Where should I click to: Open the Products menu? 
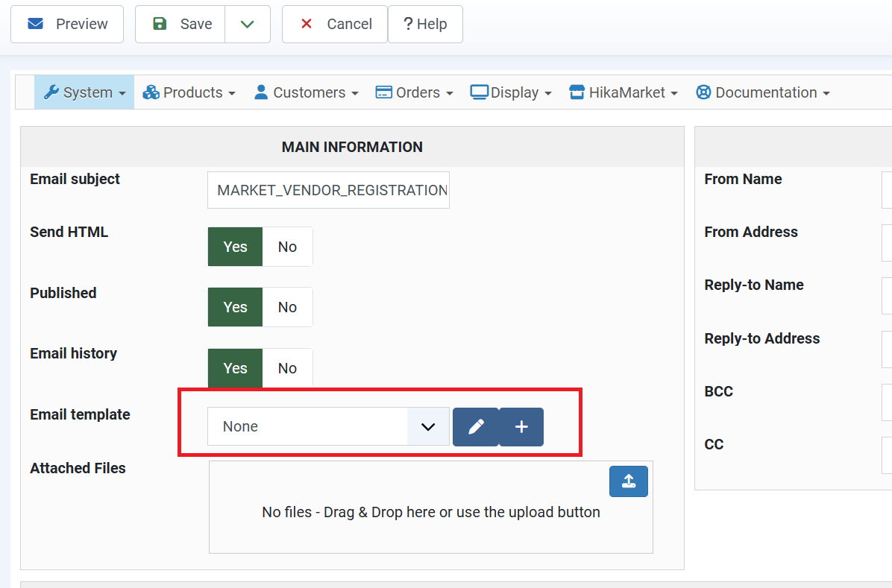click(189, 92)
